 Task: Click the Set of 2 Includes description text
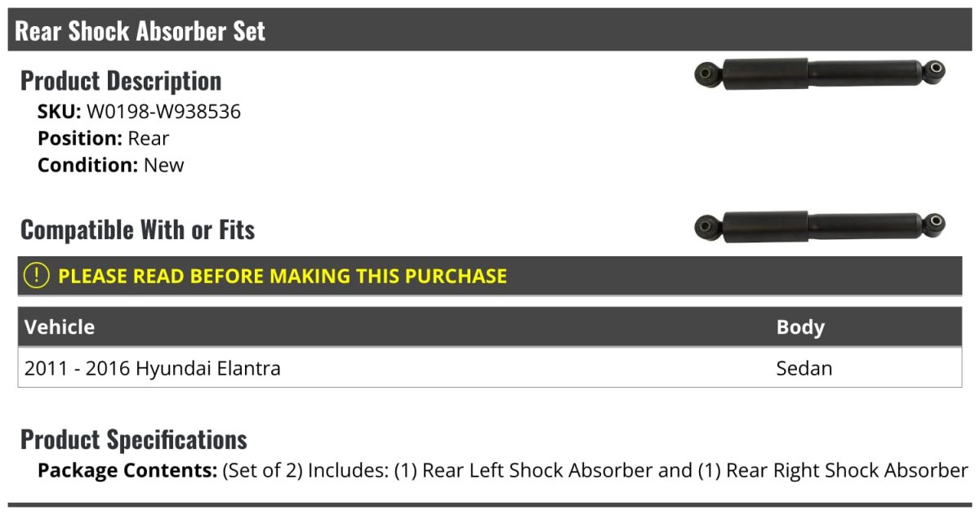(595, 471)
